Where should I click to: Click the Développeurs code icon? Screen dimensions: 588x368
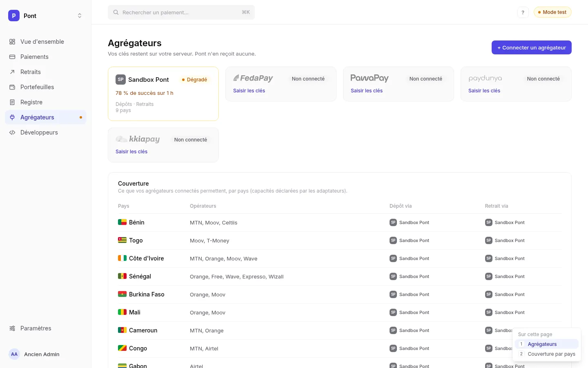(12, 132)
